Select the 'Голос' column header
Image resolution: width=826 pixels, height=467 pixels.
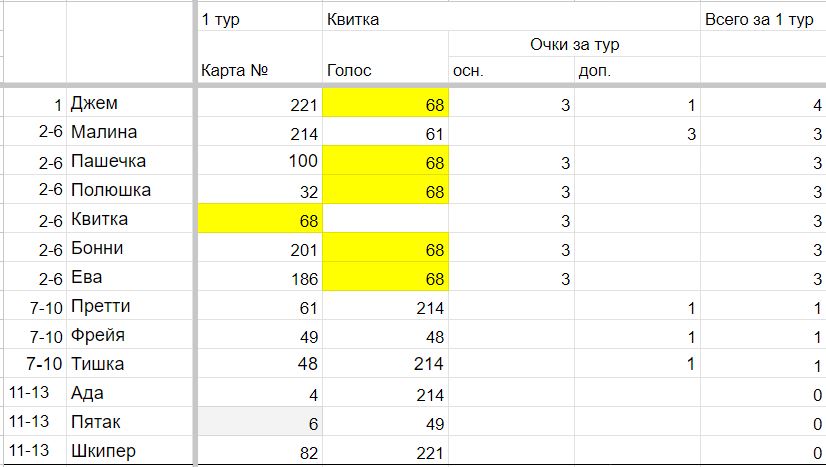point(385,70)
